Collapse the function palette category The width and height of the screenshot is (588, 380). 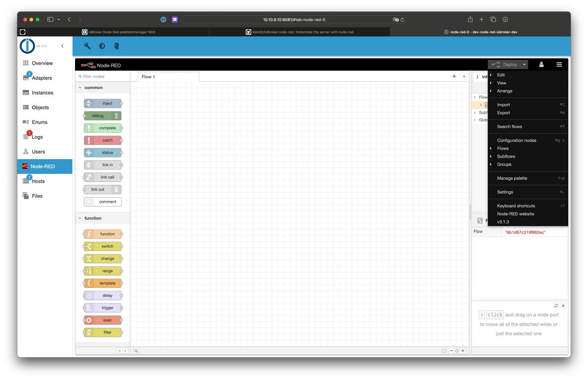(x=103, y=218)
